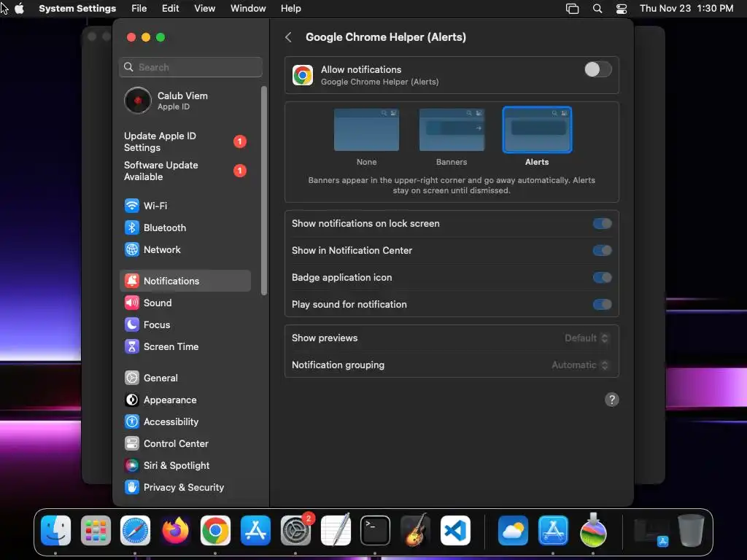747x560 pixels.
Task: Open the View menu
Action: click(x=205, y=9)
